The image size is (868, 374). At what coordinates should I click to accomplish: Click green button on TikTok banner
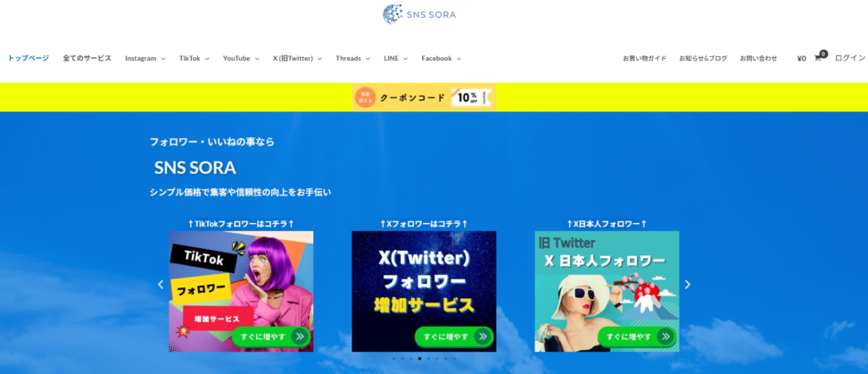[271, 337]
